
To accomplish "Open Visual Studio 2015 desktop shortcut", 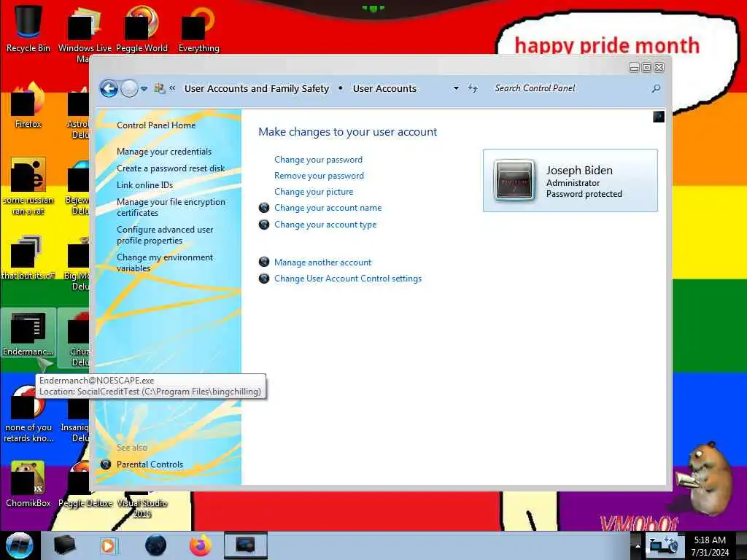I will pyautogui.click(x=142, y=508).
